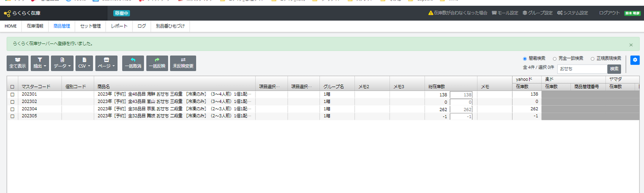Viewport: 644px width, 193px height.
Task: Open 在庫数が合わなくなった場合 warning link
Action: coord(457,13)
